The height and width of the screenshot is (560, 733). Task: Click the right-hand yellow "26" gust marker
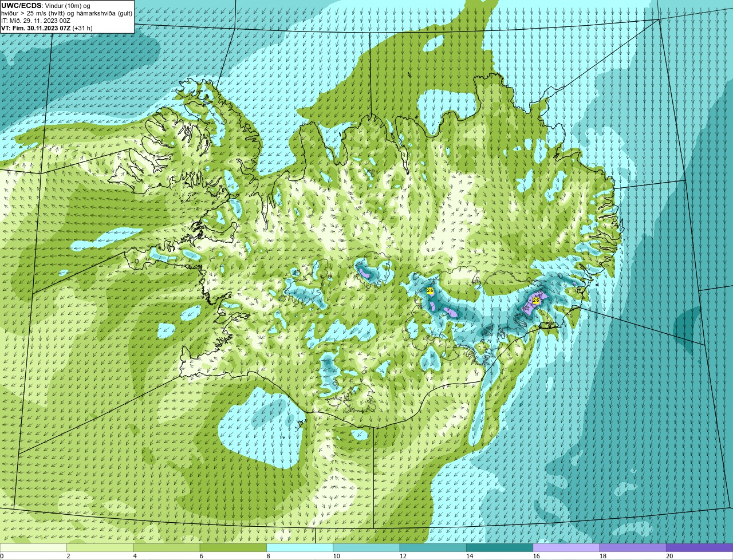536,300
